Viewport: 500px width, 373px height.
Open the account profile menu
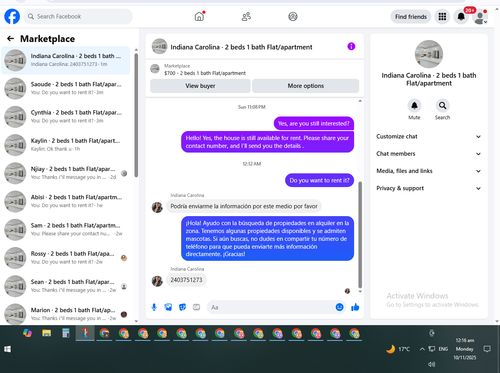point(480,17)
